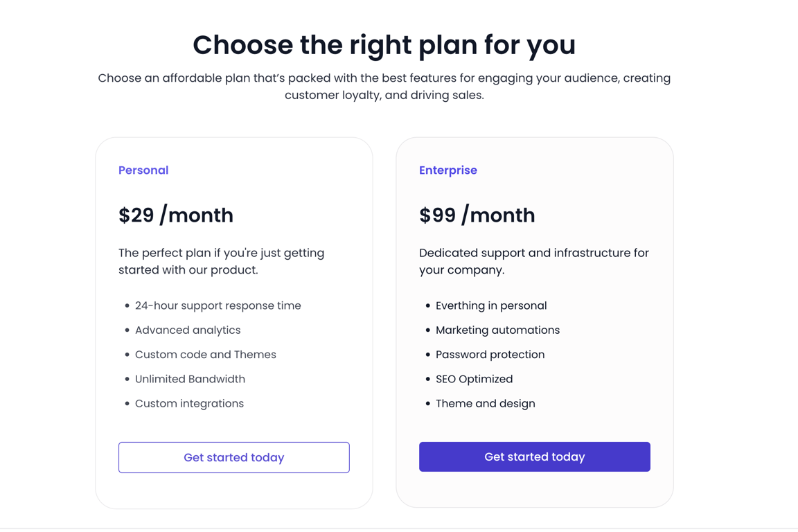This screenshot has width=798, height=532.
Task: Click the Enterprise plan description paragraph
Action: tap(534, 261)
